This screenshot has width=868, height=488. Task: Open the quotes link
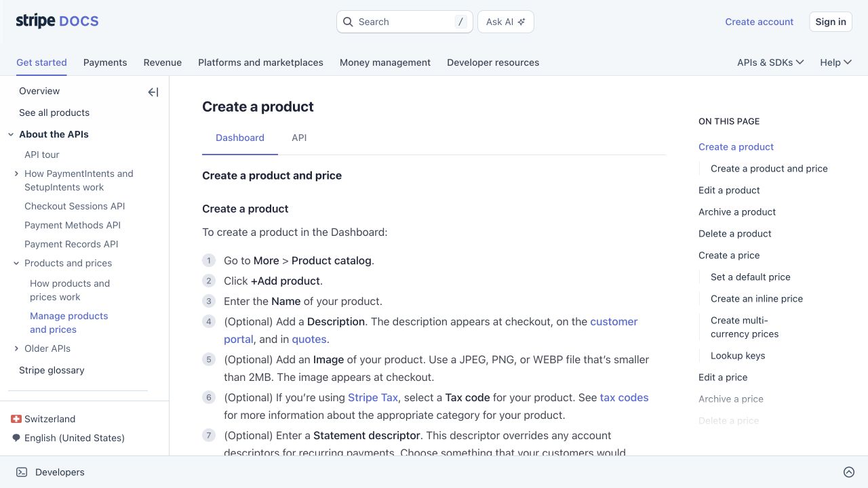309,339
